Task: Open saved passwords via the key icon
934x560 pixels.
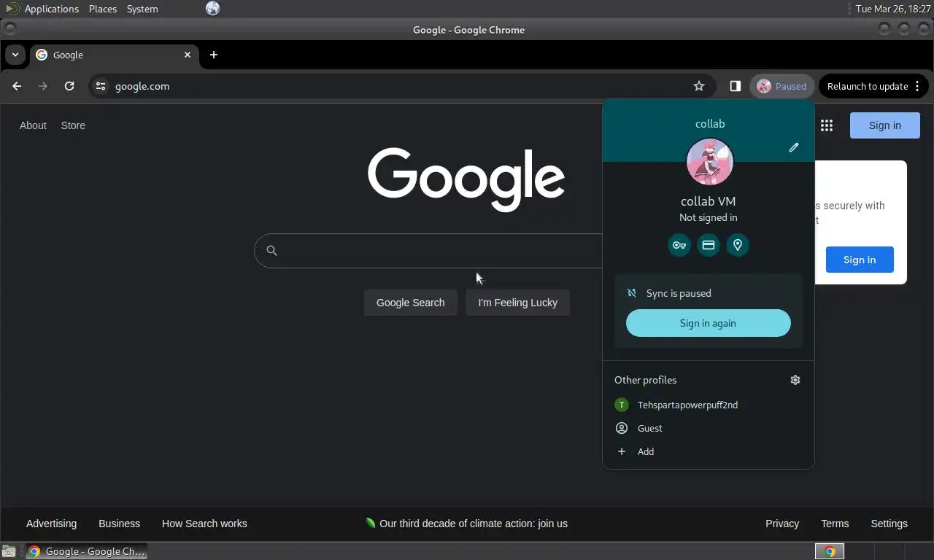Action: tap(679, 245)
